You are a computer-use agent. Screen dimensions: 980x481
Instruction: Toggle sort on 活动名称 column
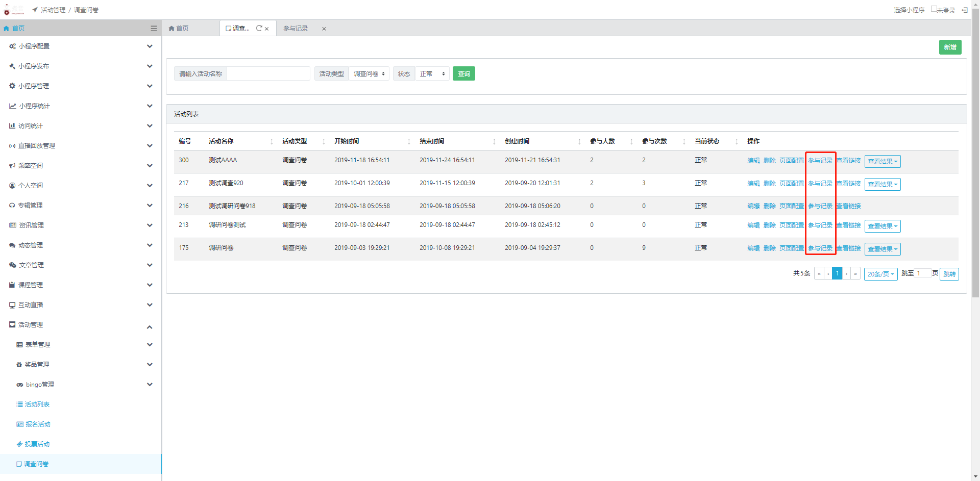coord(272,142)
